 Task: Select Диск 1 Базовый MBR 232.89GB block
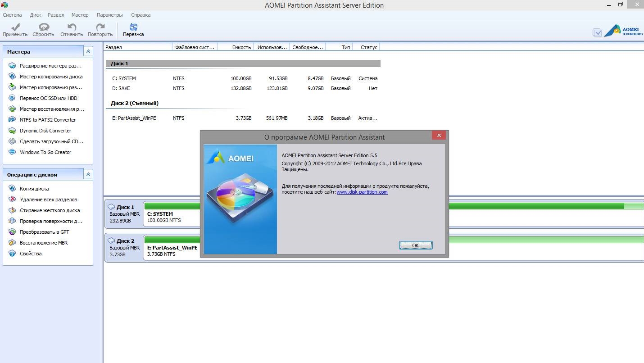click(x=124, y=214)
